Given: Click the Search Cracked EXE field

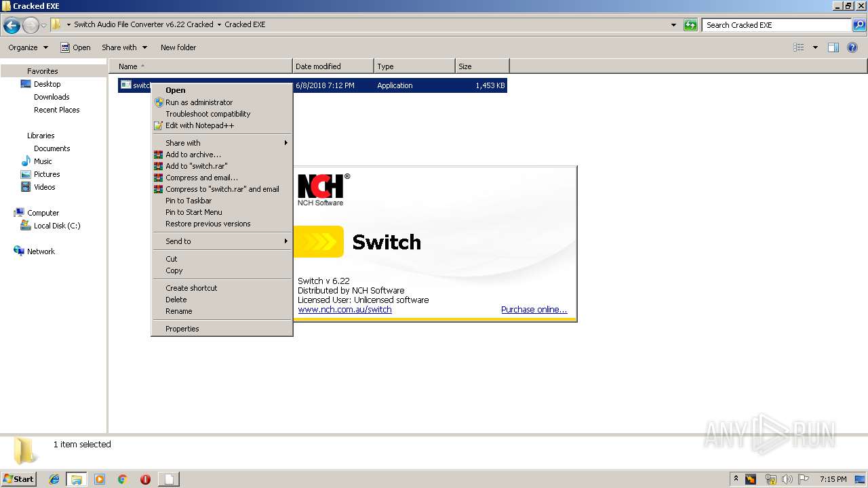Looking at the screenshot, I should pos(777,25).
